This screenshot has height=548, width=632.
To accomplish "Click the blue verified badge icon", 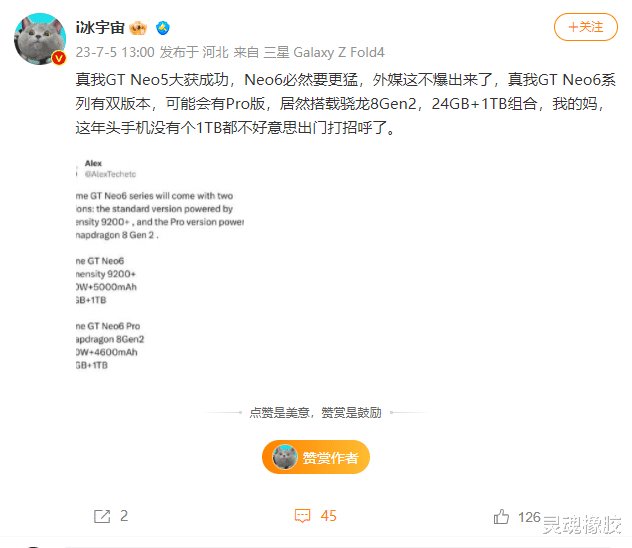I will tap(163, 28).
